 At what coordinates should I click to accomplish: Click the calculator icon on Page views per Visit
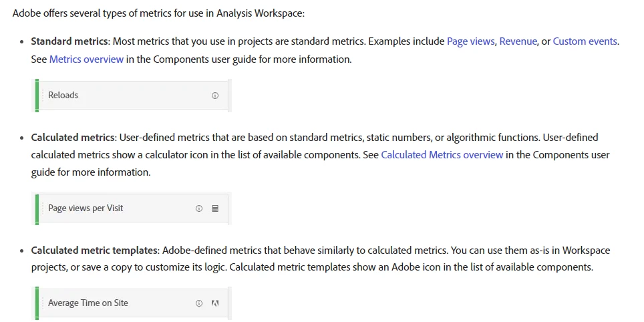(x=215, y=208)
